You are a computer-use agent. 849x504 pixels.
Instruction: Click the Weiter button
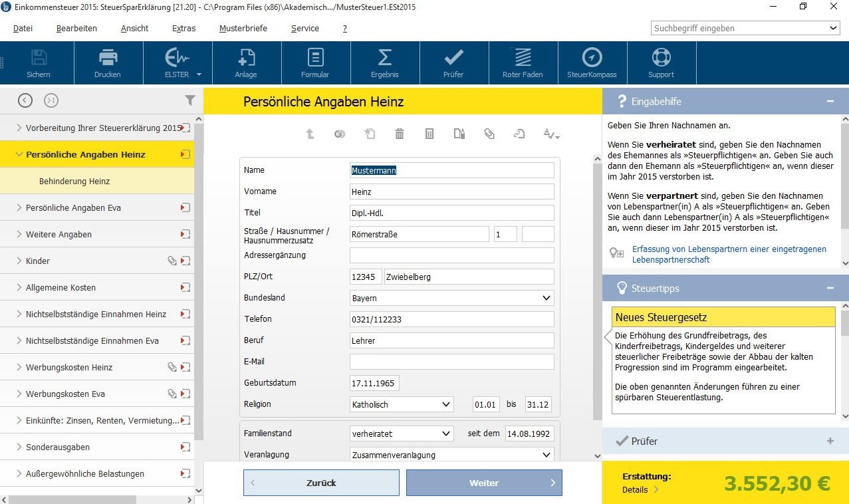(x=484, y=483)
